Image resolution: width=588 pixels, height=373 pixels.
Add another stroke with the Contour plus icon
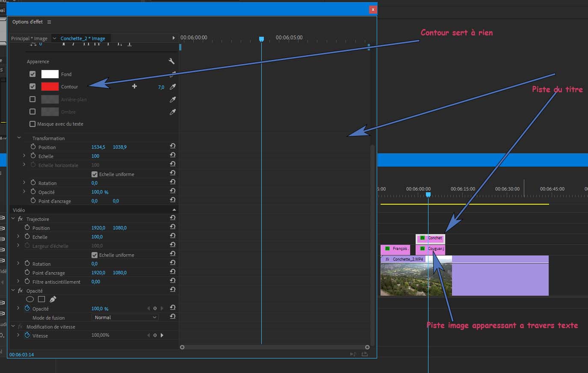click(134, 86)
